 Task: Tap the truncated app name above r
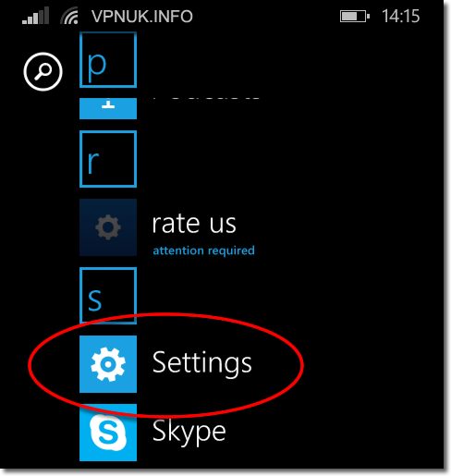coord(206,99)
